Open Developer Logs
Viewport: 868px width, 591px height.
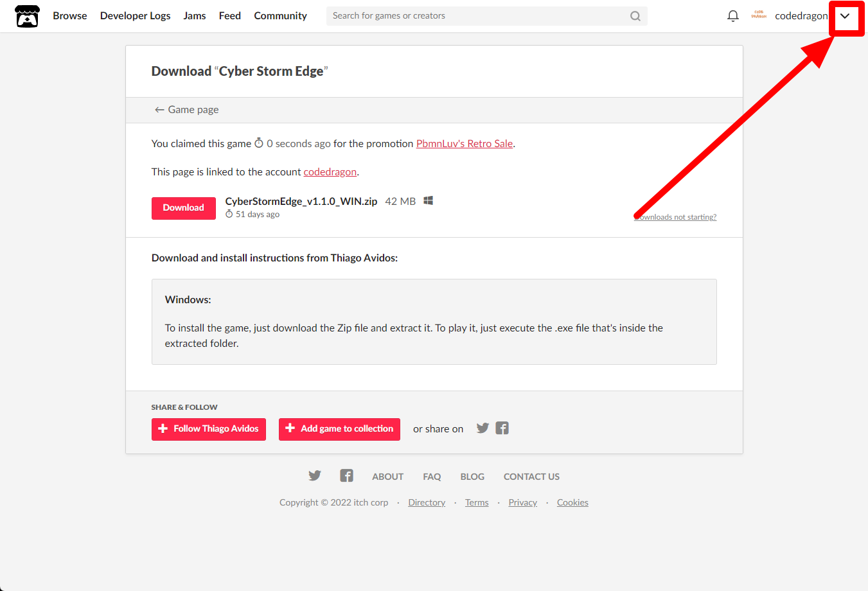pos(135,16)
